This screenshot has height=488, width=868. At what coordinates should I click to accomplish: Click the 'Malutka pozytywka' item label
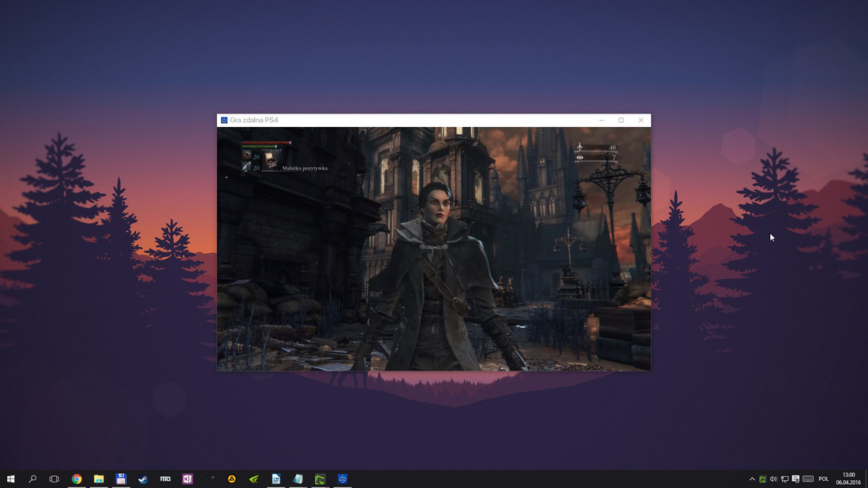coord(305,168)
